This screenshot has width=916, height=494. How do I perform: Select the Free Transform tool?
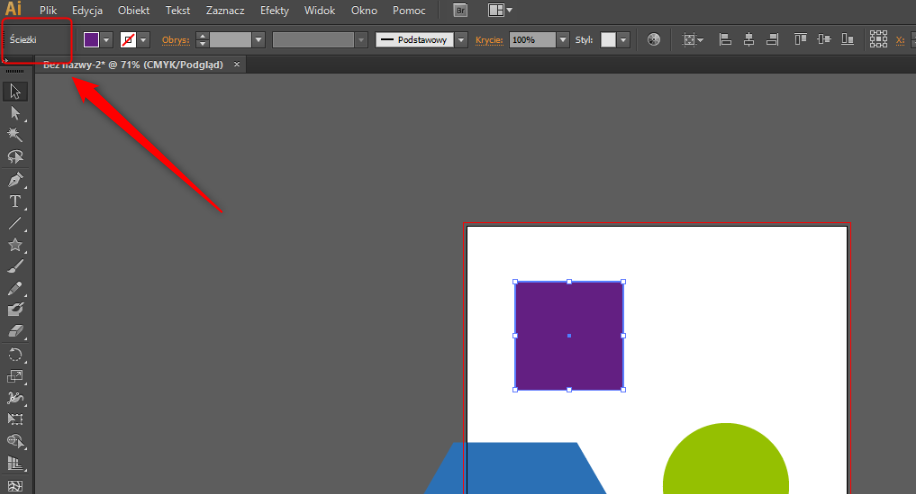click(15, 419)
